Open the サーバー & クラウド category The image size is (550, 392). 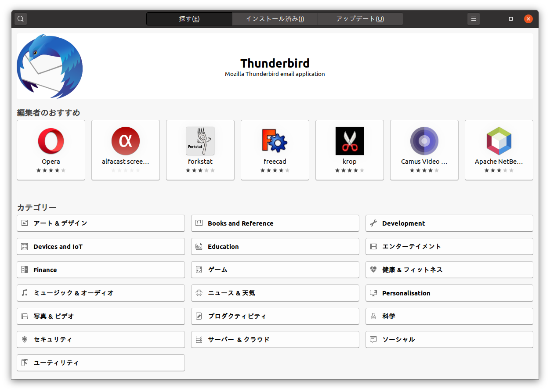[x=275, y=339]
